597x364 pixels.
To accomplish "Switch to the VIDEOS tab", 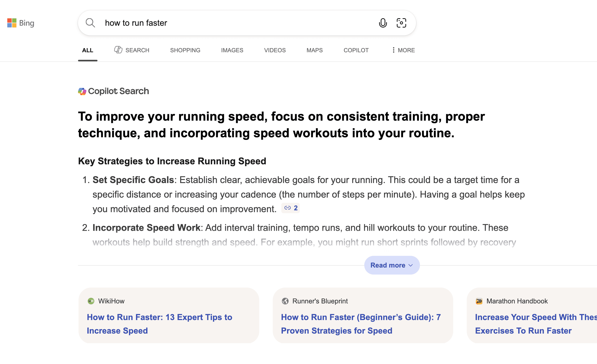I will coord(275,50).
